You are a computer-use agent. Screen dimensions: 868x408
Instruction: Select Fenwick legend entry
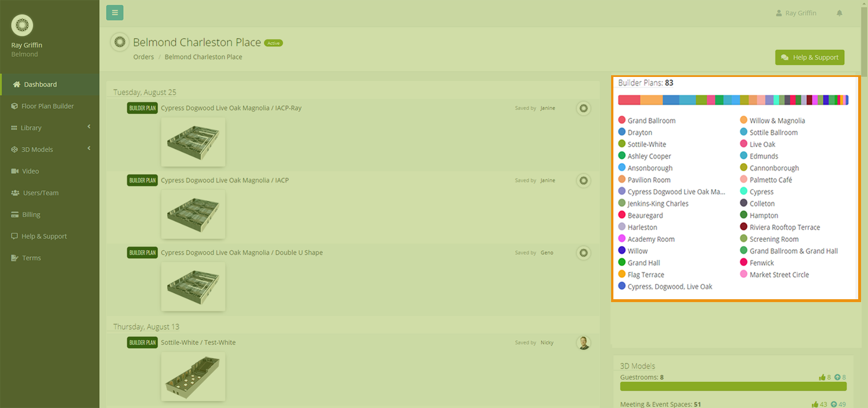click(757, 263)
